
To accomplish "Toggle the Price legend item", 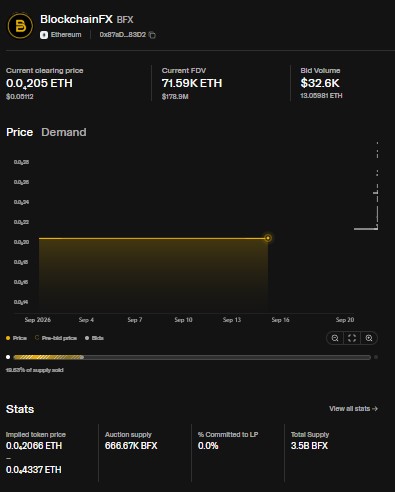I will coord(16,338).
